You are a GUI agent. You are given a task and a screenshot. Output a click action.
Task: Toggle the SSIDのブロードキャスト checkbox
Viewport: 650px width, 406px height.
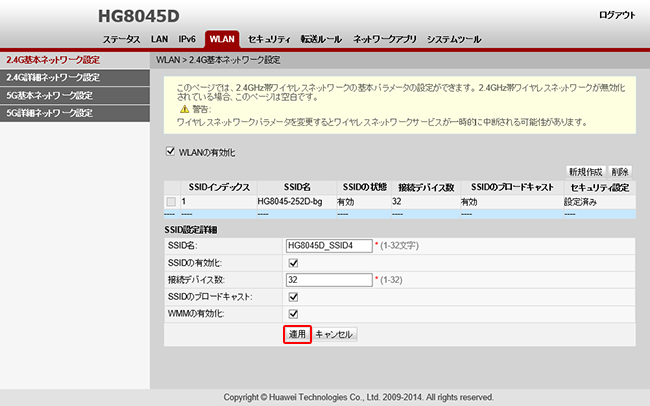click(293, 297)
